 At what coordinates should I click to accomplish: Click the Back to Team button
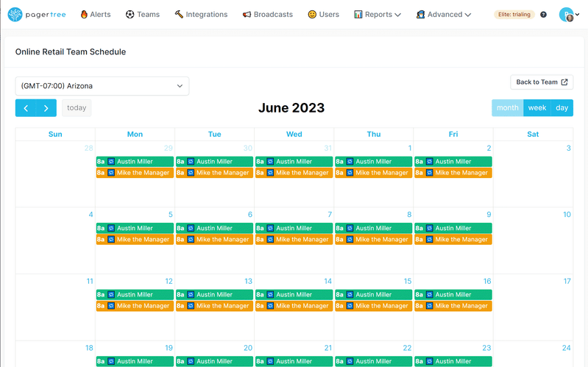(542, 82)
